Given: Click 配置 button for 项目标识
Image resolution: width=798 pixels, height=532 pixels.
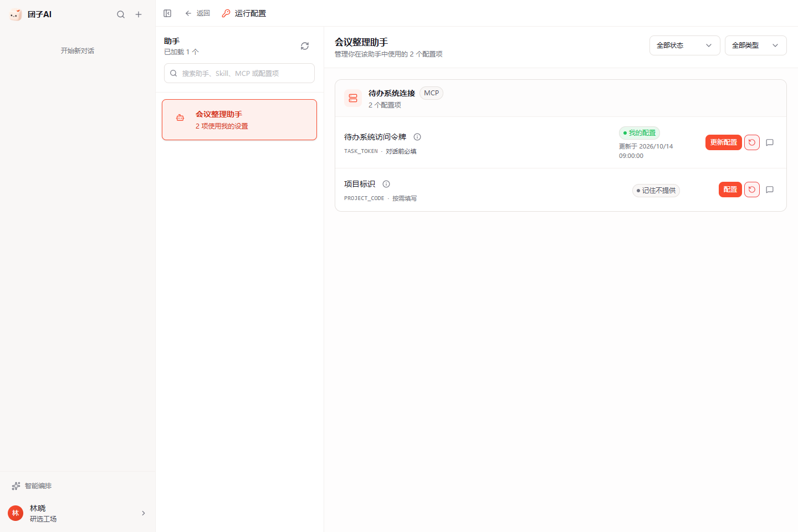Looking at the screenshot, I should (730, 190).
